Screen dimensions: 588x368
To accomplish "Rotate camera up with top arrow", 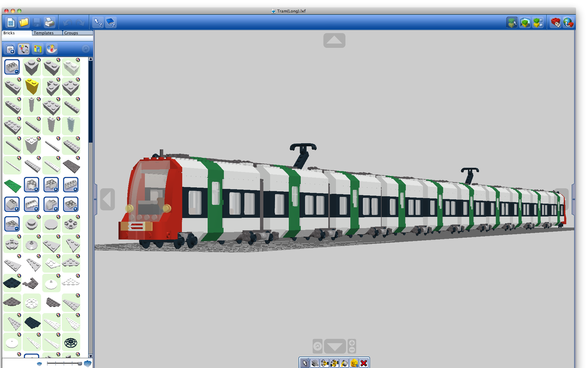I will [x=334, y=40].
